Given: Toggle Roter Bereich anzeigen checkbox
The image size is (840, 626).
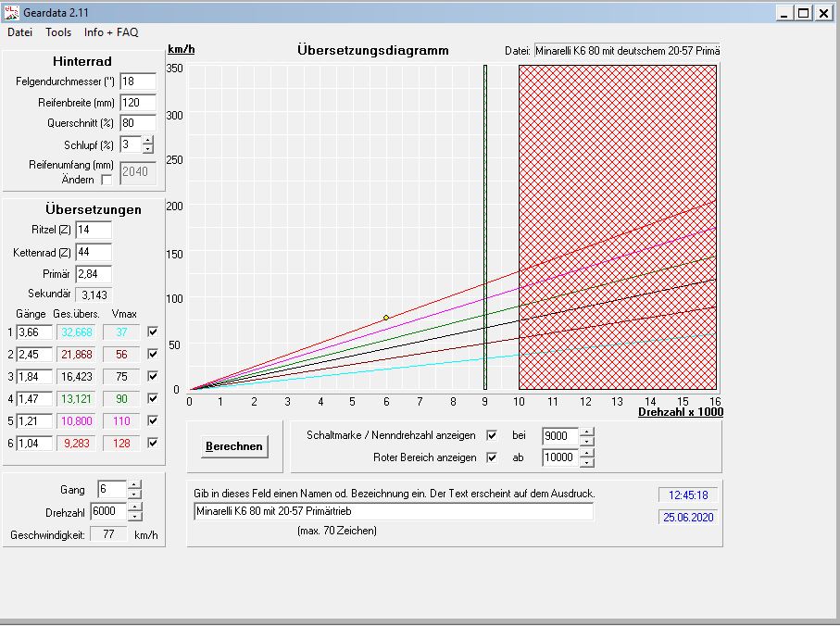Looking at the screenshot, I should click(x=492, y=457).
